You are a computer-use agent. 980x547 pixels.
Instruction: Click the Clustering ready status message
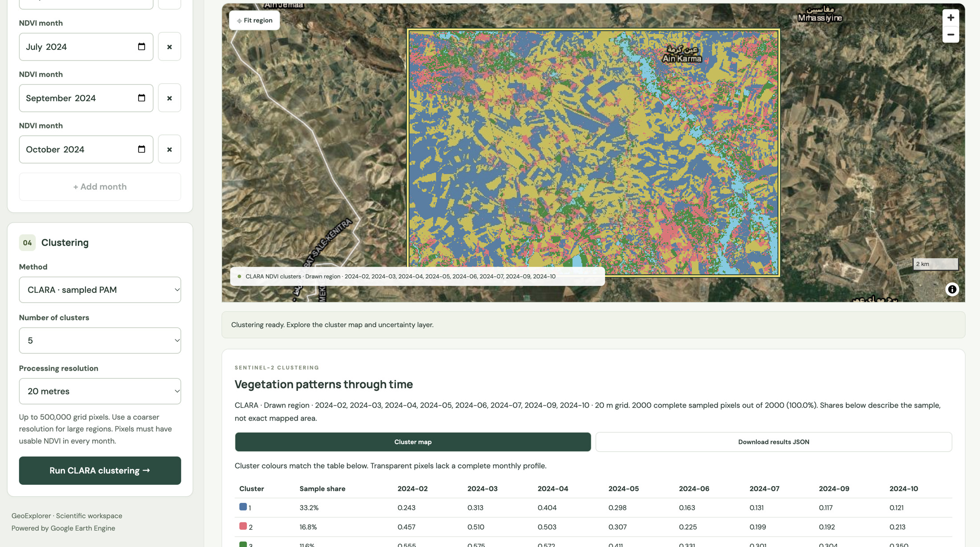point(332,325)
